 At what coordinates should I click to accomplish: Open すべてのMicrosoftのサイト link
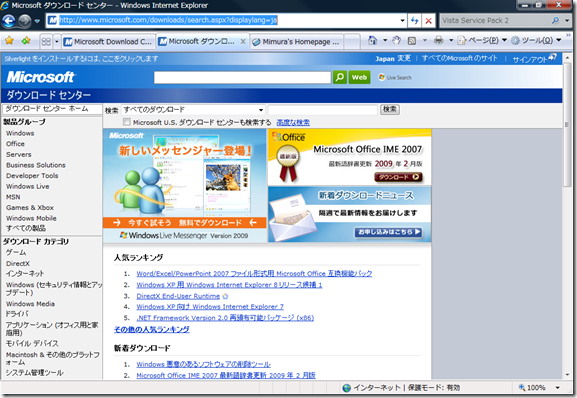point(459,58)
